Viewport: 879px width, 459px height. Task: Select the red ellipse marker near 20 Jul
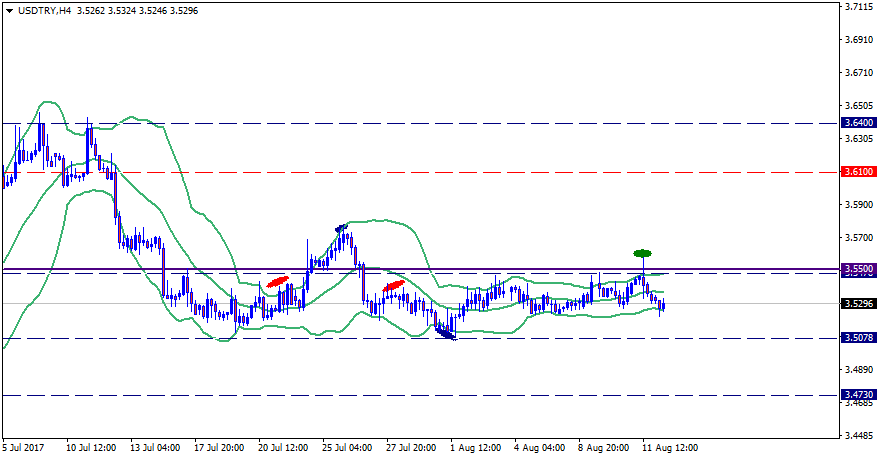pyautogui.click(x=277, y=283)
